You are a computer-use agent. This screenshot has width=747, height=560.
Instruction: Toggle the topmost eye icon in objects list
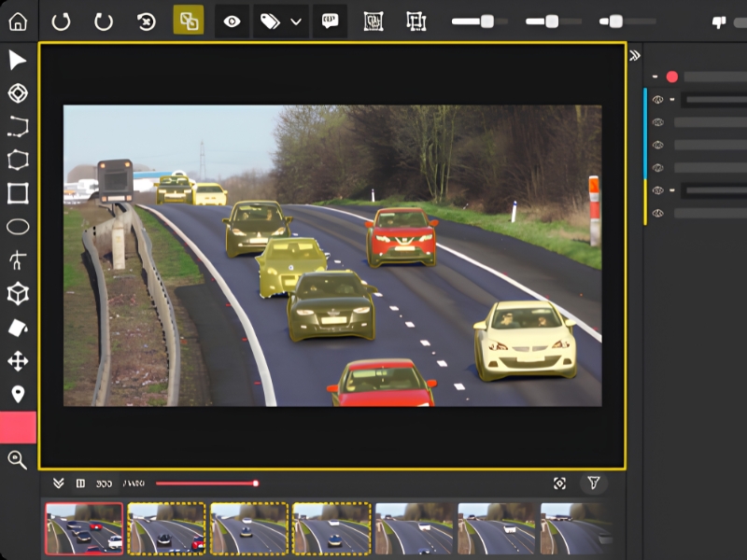[658, 100]
